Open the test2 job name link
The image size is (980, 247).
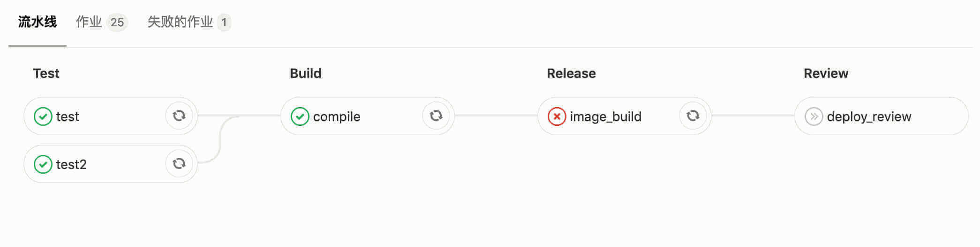(x=71, y=164)
